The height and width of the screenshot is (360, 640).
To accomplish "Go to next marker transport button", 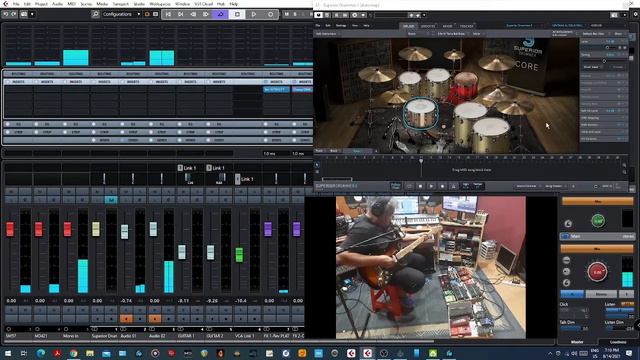I will (x=180, y=14).
